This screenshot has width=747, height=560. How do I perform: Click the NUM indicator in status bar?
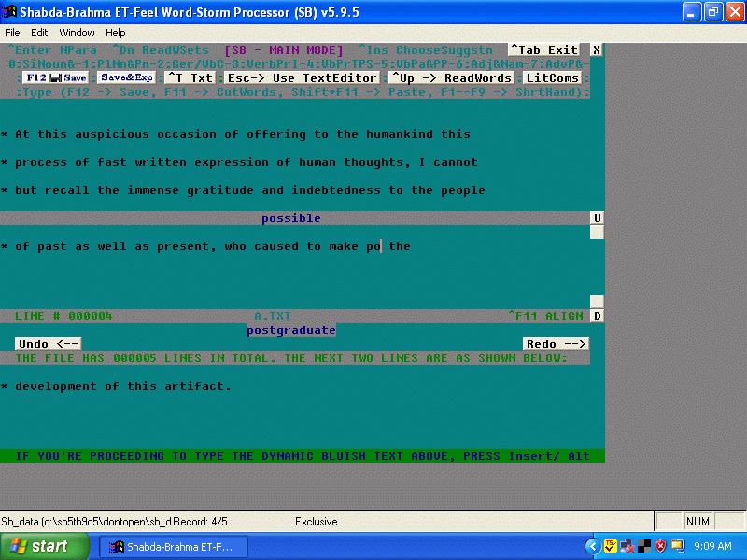pos(698,522)
